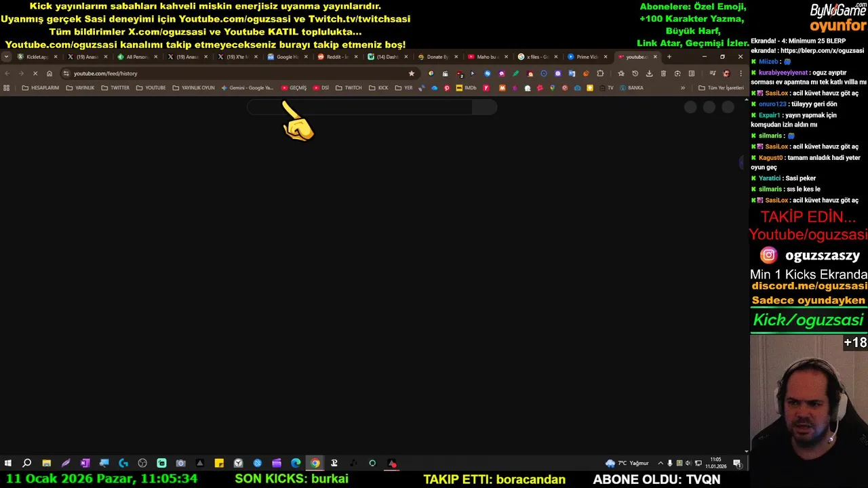
Task: Open Windows taskbar search
Action: [27, 463]
